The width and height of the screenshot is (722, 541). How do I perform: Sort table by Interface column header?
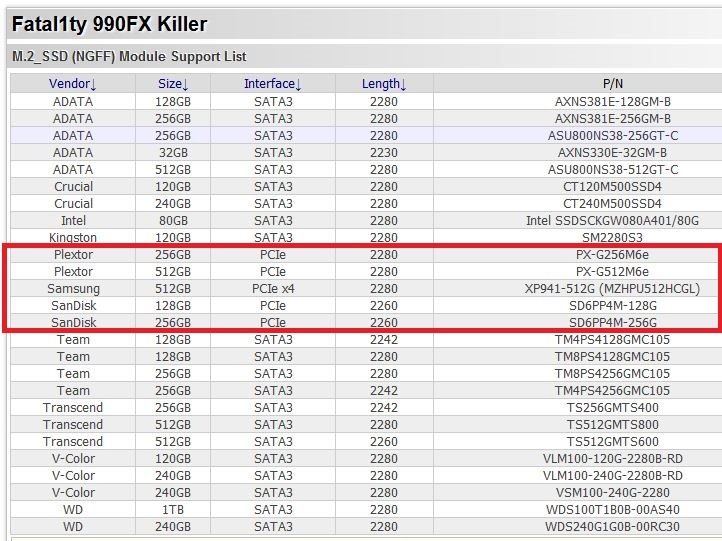(273, 84)
